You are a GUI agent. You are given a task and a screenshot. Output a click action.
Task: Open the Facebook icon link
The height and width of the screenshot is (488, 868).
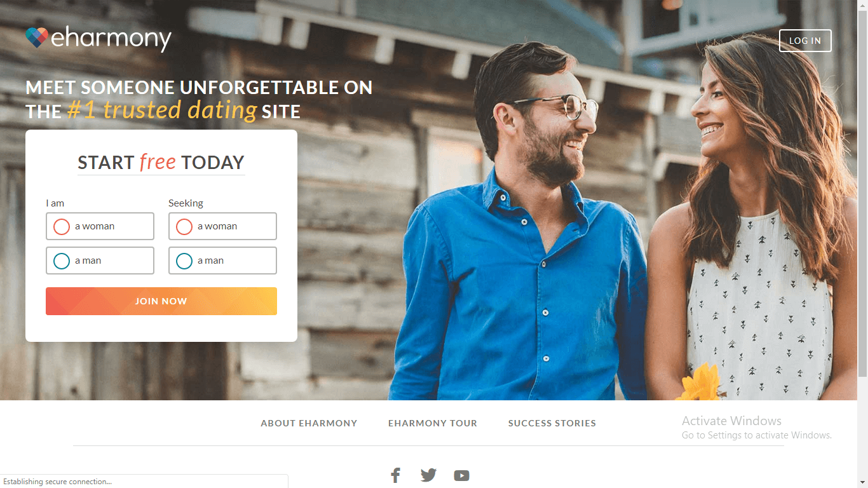click(395, 475)
